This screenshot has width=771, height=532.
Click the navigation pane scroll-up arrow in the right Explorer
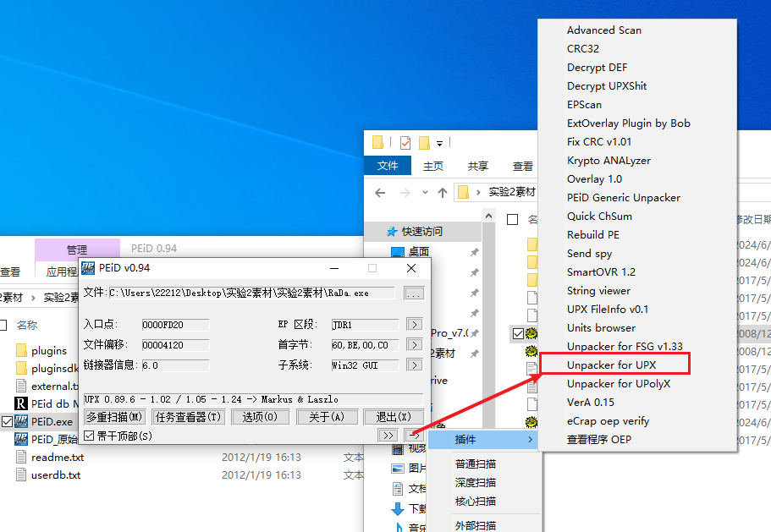coord(488,216)
